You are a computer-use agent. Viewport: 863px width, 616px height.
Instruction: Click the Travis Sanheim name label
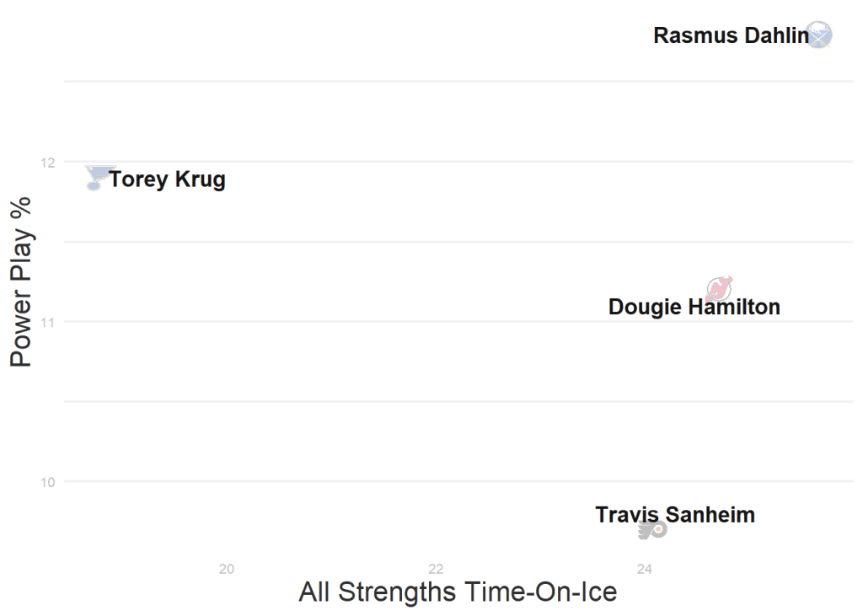(674, 514)
